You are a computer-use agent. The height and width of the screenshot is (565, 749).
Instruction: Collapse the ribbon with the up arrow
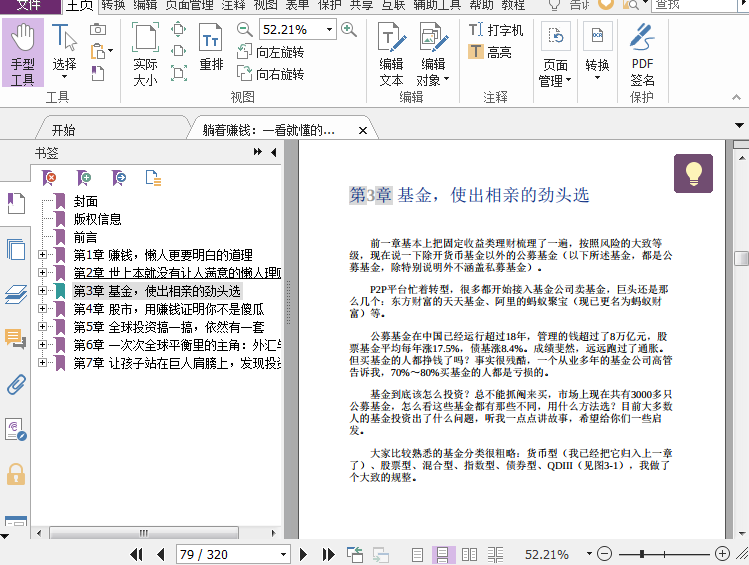(x=736, y=97)
